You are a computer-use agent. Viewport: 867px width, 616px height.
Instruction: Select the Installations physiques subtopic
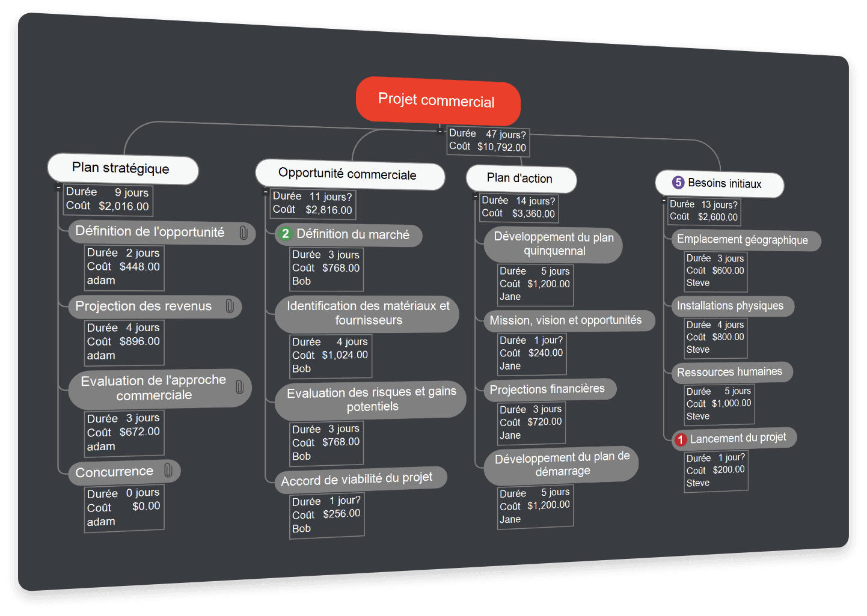click(733, 306)
